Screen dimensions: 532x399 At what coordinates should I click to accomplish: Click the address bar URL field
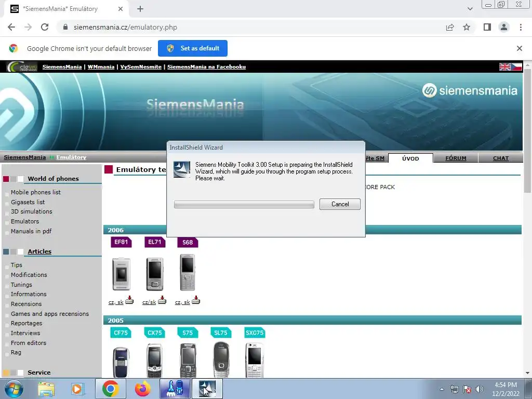pyautogui.click(x=251, y=27)
